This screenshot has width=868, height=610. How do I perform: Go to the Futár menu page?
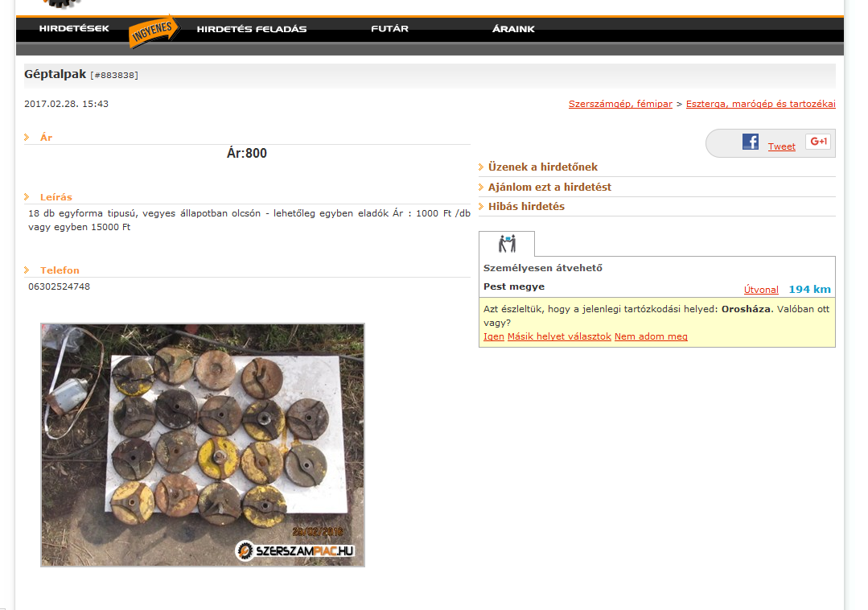[x=389, y=29]
